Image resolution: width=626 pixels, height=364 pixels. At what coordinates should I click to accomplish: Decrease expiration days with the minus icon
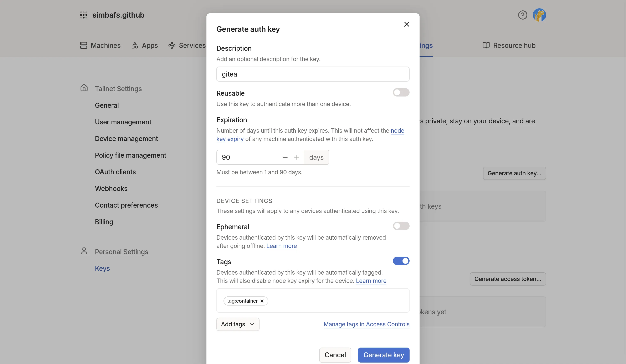(x=285, y=157)
